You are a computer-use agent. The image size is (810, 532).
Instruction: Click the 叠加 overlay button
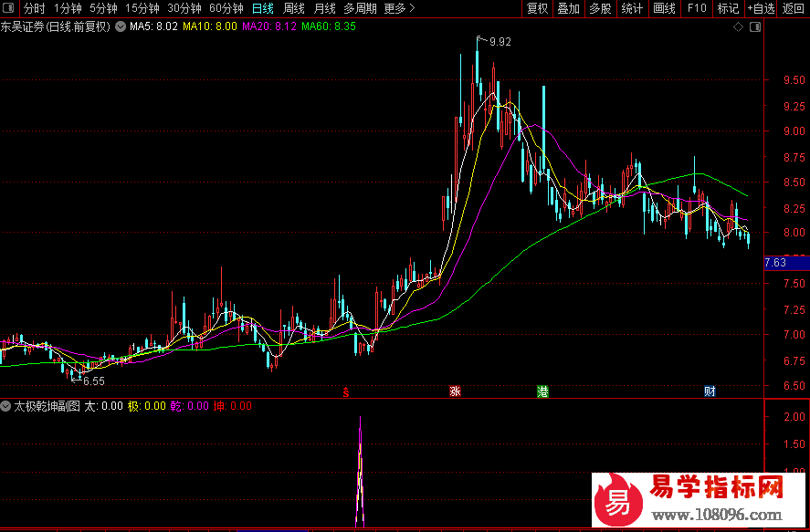point(569,8)
